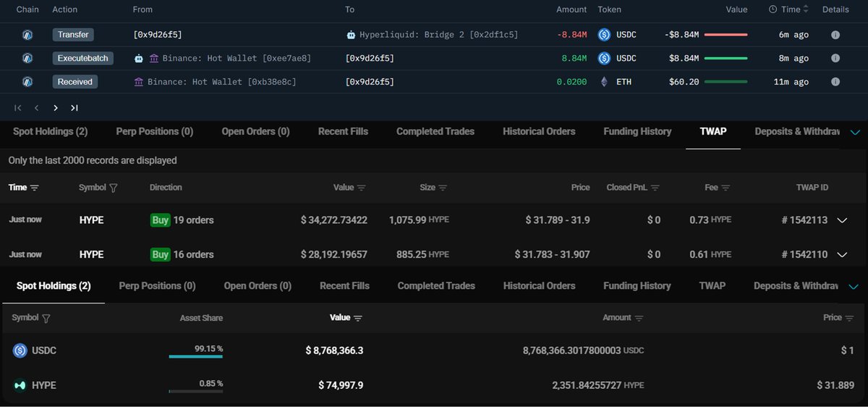Expand TWAP order #1542113 row
Screen dimensions: 868x407
842,220
